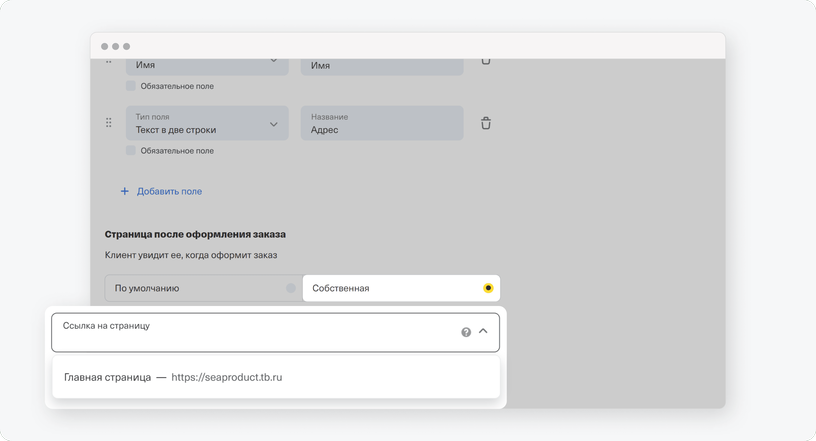Click the first gray window control dot
Screen dimensions: 816x441
[x=105, y=46]
